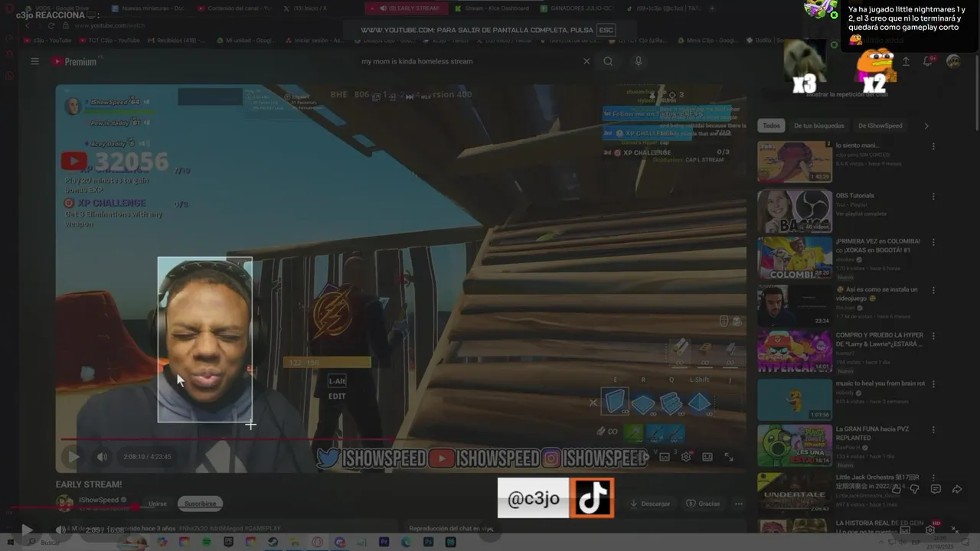980x551 pixels.
Task: Start voice search with the microphone icon
Action: point(639,61)
